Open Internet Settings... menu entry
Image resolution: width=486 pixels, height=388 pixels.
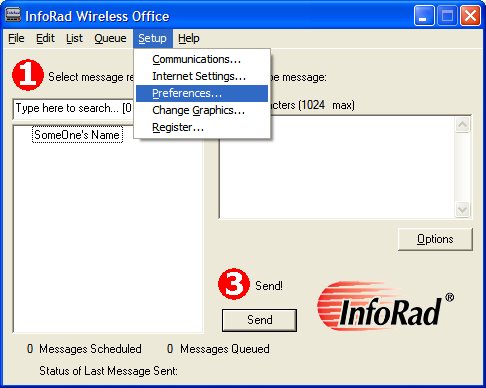click(202, 76)
